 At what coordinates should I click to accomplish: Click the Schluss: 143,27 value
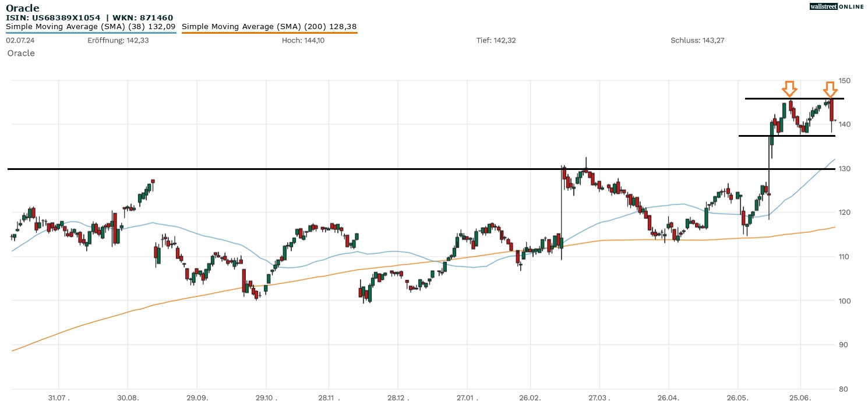click(x=697, y=40)
